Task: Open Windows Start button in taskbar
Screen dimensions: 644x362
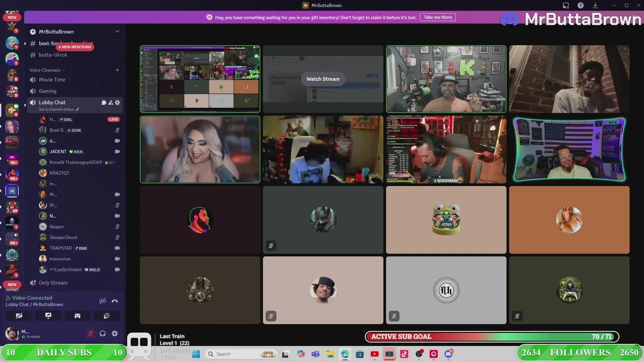Action: click(196, 354)
